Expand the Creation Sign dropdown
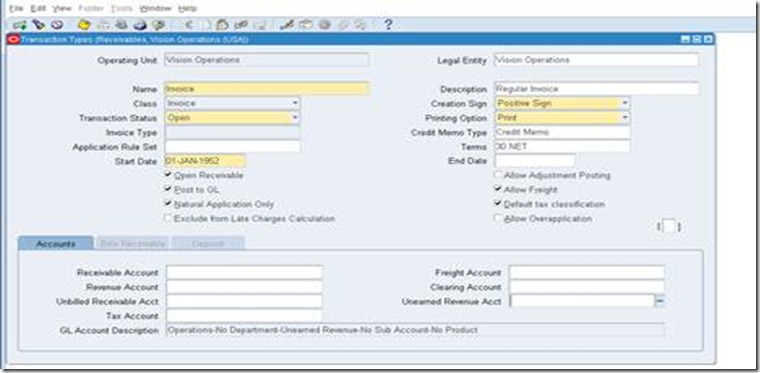Image resolution: width=760 pixels, height=373 pixels. [x=625, y=103]
